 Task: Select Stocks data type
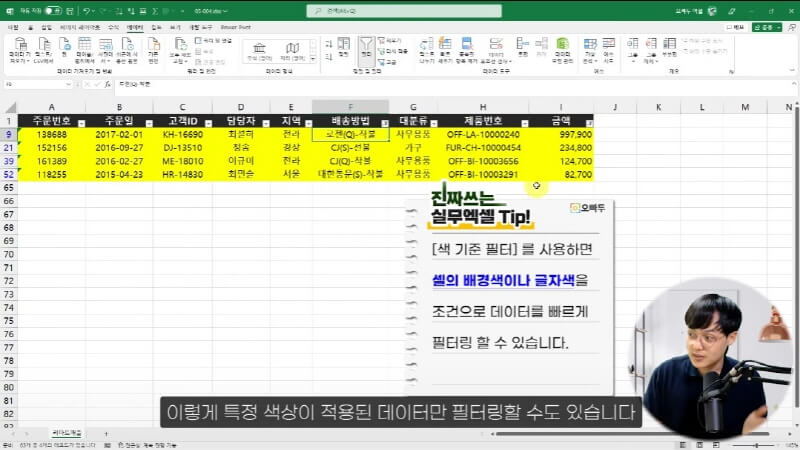pos(259,52)
